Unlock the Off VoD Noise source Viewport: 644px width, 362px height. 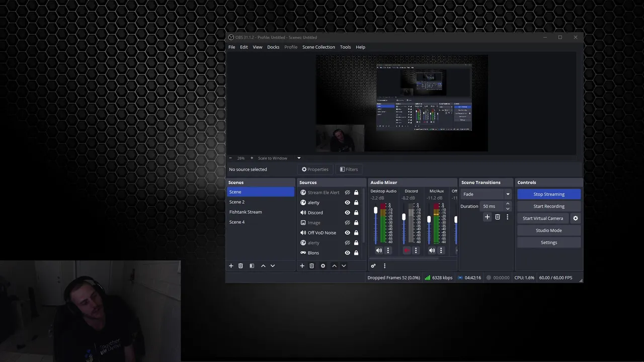point(356,233)
